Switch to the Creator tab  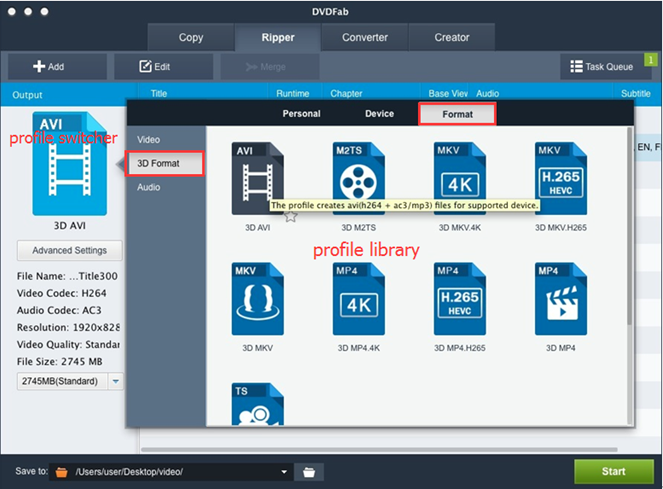(x=452, y=37)
